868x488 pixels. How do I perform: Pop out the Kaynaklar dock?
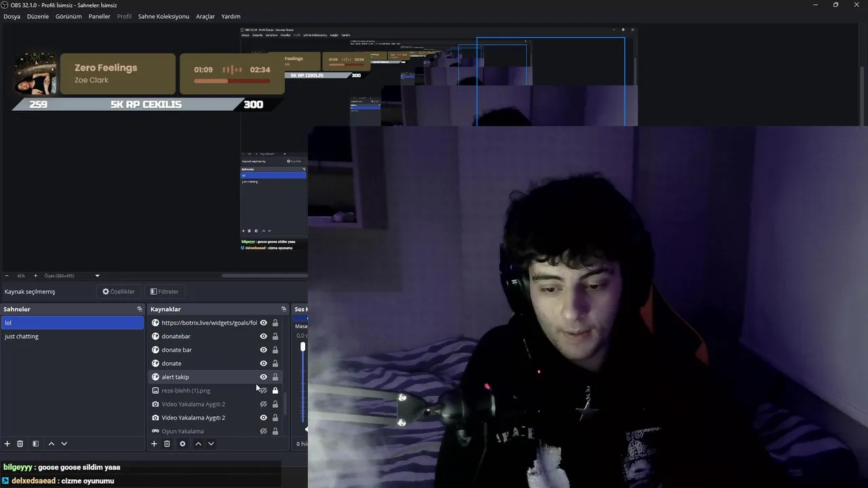(x=283, y=309)
